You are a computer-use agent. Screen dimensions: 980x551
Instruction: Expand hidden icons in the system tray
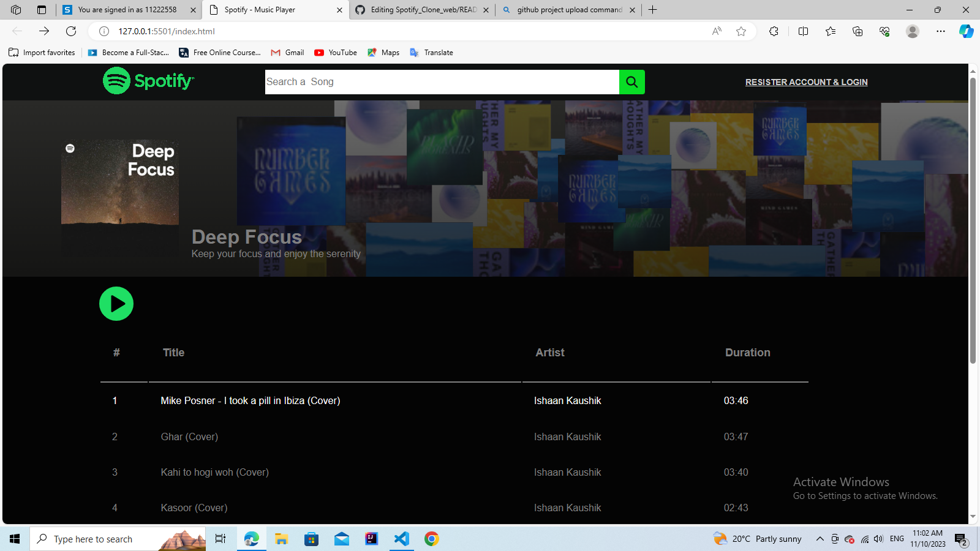pyautogui.click(x=820, y=539)
